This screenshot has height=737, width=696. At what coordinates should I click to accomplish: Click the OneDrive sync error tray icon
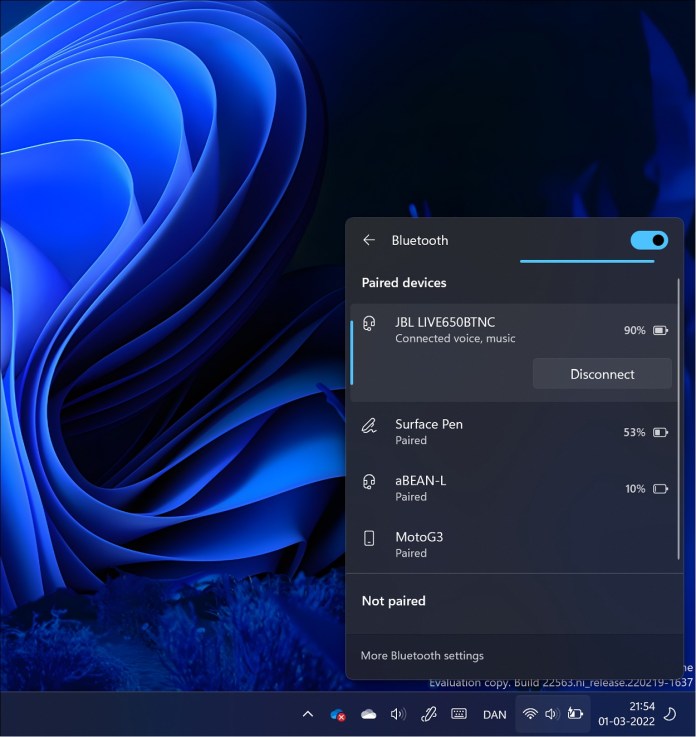338,714
